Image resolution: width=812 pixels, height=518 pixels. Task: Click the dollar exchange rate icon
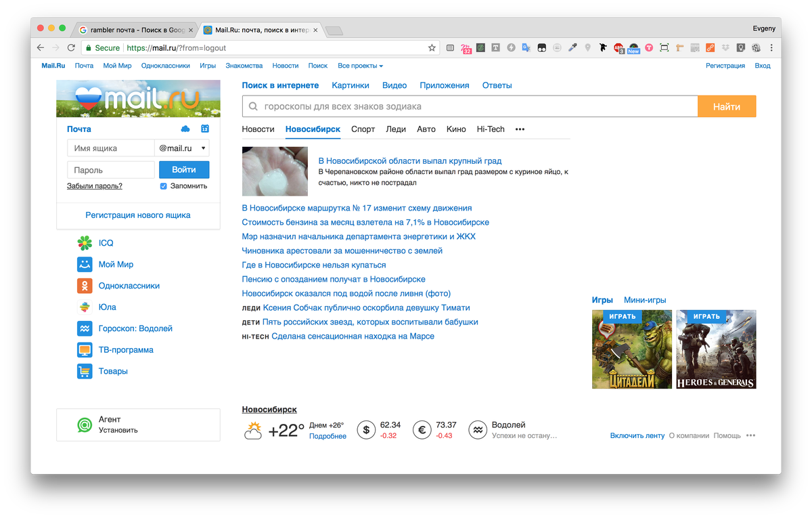366,429
